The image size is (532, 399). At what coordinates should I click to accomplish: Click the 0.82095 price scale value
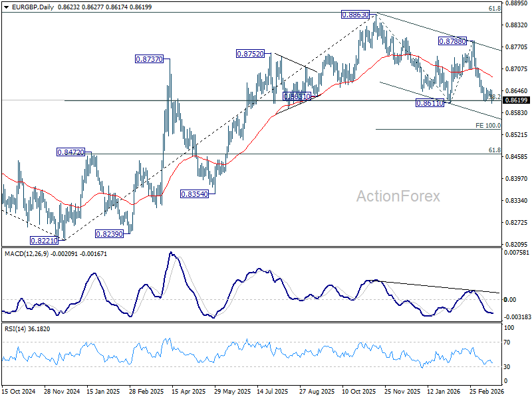click(x=517, y=244)
